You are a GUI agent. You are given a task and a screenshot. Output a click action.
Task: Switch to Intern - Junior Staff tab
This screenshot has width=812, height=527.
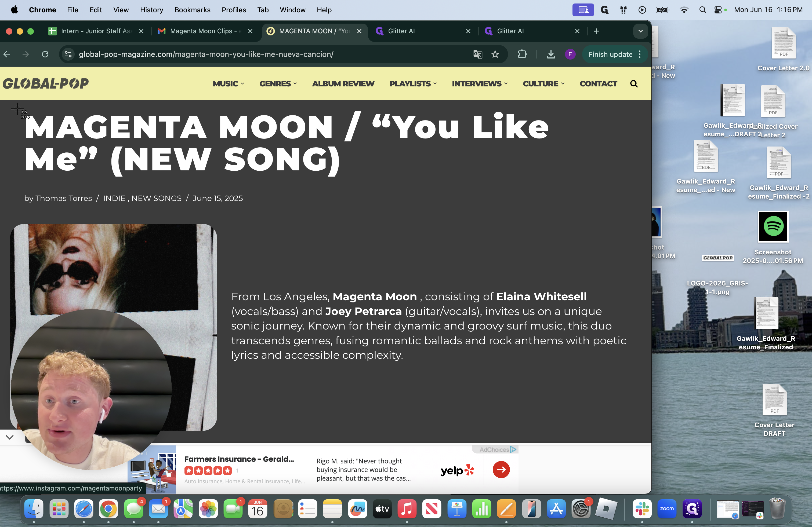(x=96, y=31)
